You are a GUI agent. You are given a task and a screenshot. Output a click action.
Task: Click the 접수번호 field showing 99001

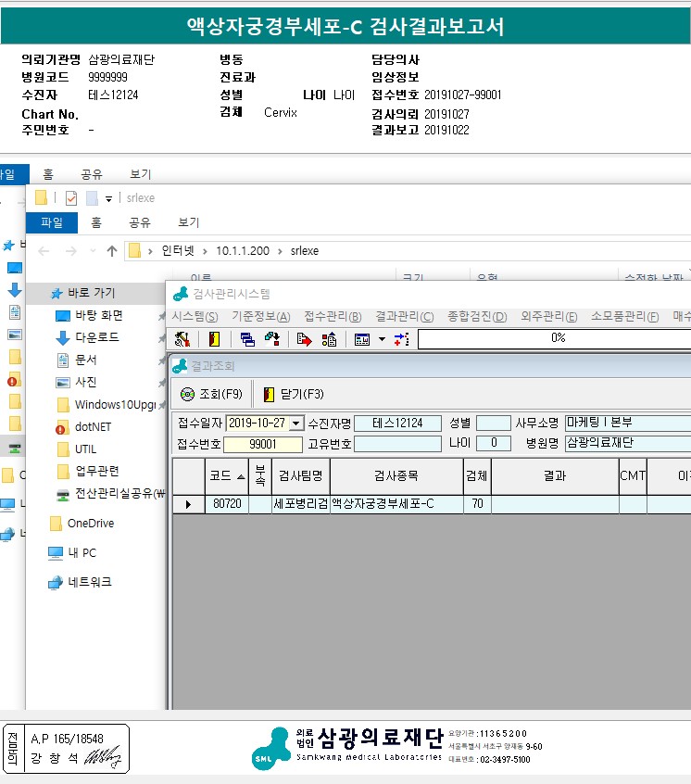(x=263, y=445)
